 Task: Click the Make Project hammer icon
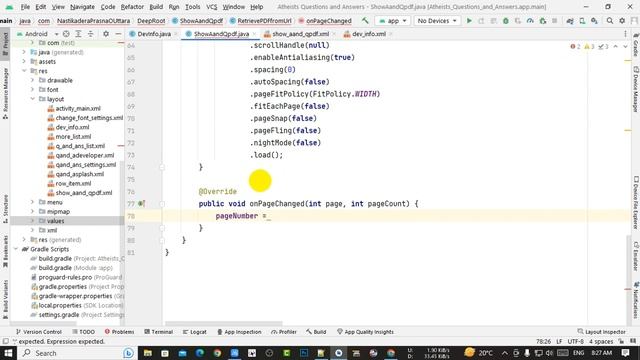tap(365, 20)
